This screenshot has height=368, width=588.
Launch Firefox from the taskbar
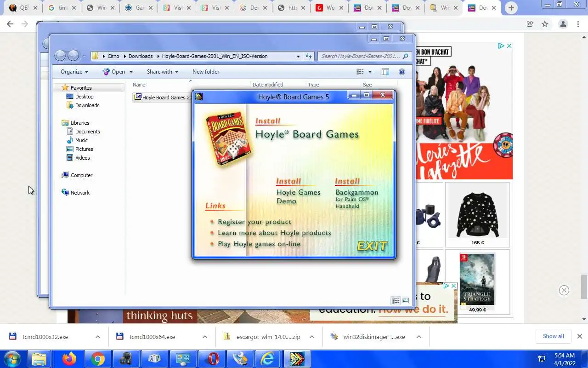(69, 359)
